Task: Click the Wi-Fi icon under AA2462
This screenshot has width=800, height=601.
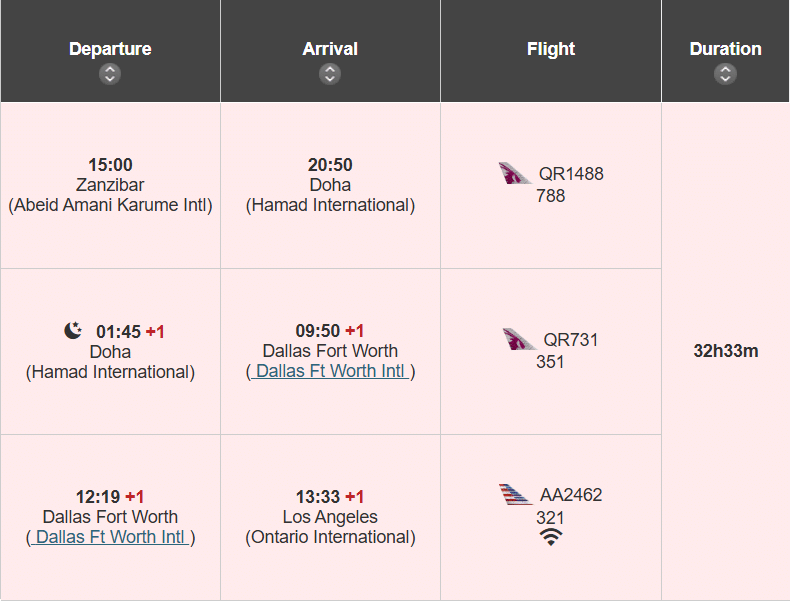Action: click(x=550, y=537)
